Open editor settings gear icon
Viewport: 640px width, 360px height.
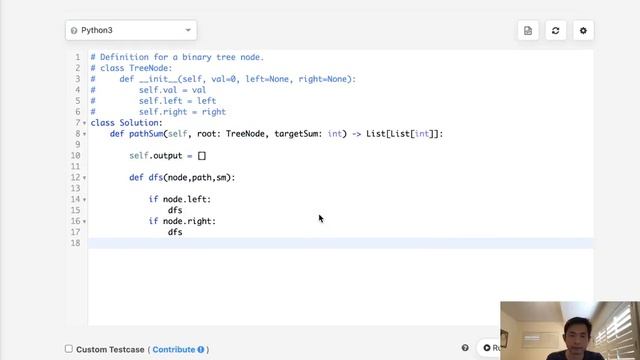[x=583, y=31]
